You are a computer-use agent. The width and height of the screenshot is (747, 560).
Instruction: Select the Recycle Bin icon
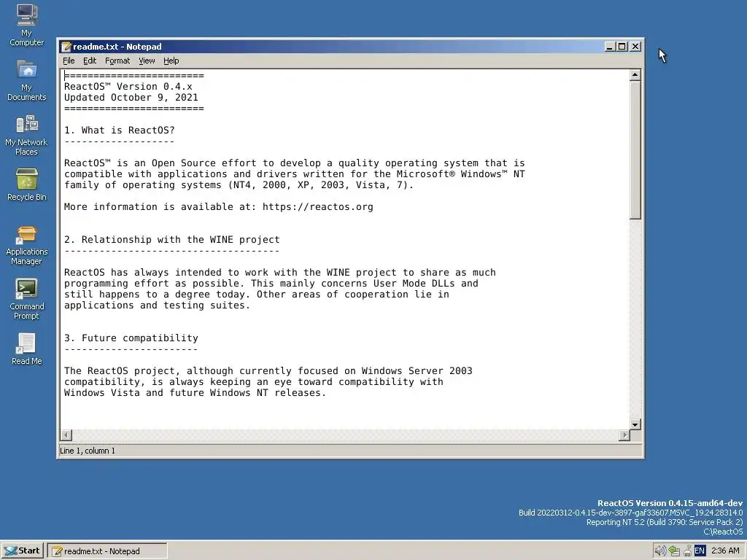click(27, 184)
